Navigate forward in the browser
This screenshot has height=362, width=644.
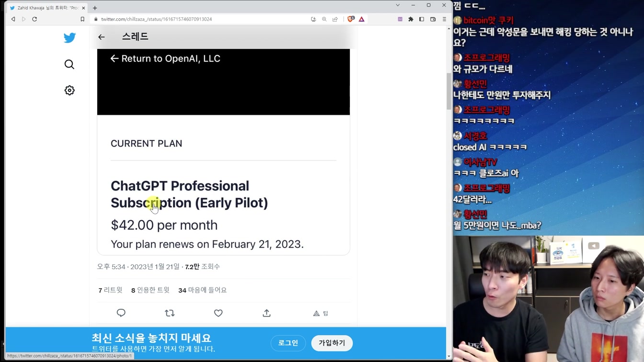click(23, 19)
